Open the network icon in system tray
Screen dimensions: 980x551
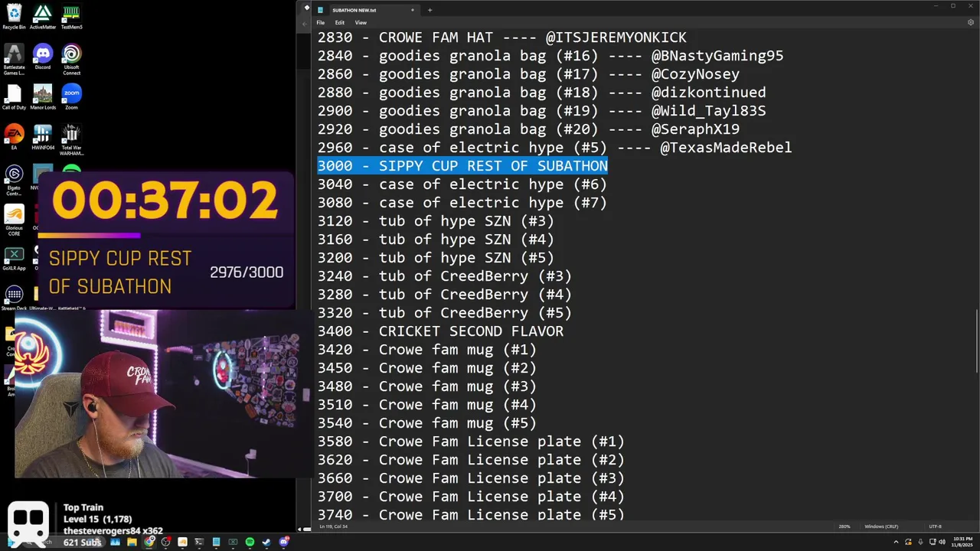click(x=933, y=542)
